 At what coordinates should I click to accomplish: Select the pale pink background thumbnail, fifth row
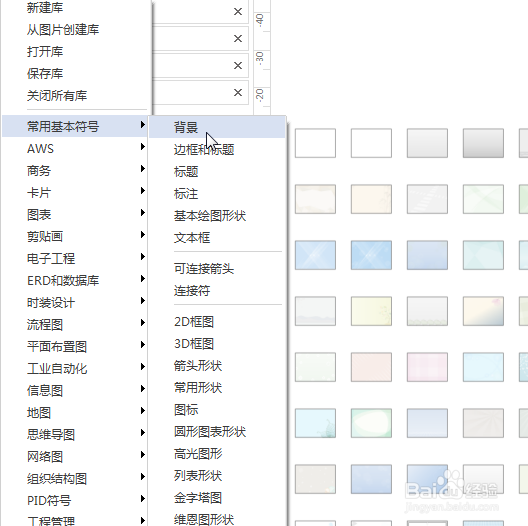(371, 367)
